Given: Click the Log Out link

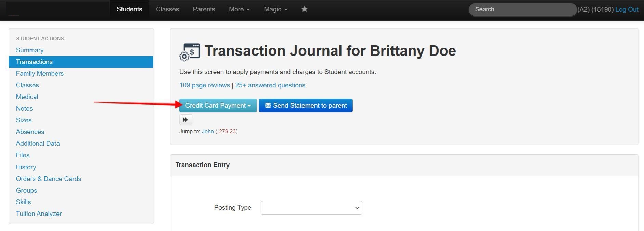Looking at the screenshot, I should (627, 10).
